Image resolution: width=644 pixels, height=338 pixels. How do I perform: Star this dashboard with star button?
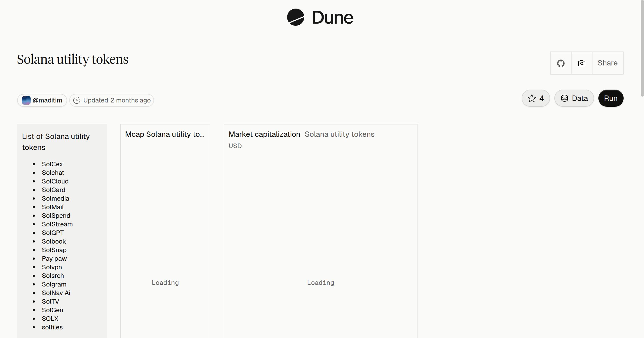(536, 98)
